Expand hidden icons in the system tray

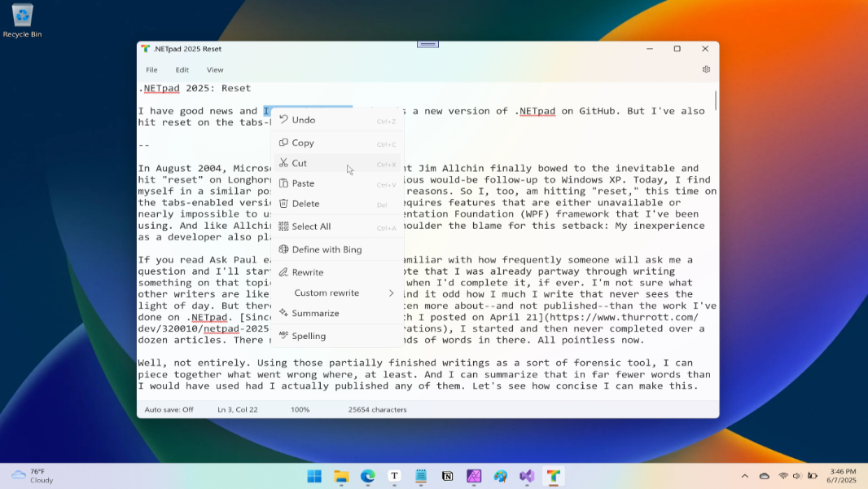coord(744,476)
